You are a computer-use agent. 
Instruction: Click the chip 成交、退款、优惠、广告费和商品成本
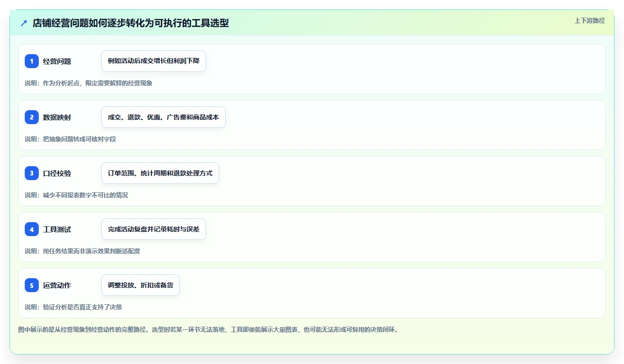pyautogui.click(x=163, y=117)
